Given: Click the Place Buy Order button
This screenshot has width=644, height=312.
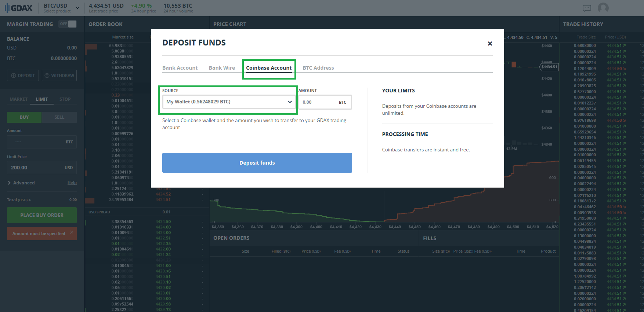Looking at the screenshot, I should click(x=42, y=215).
